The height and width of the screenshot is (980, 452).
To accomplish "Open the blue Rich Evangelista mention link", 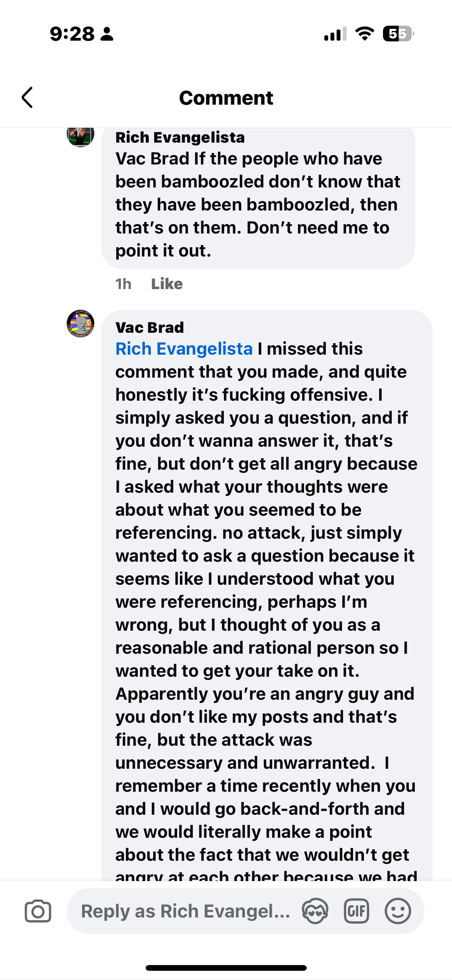I will [184, 349].
